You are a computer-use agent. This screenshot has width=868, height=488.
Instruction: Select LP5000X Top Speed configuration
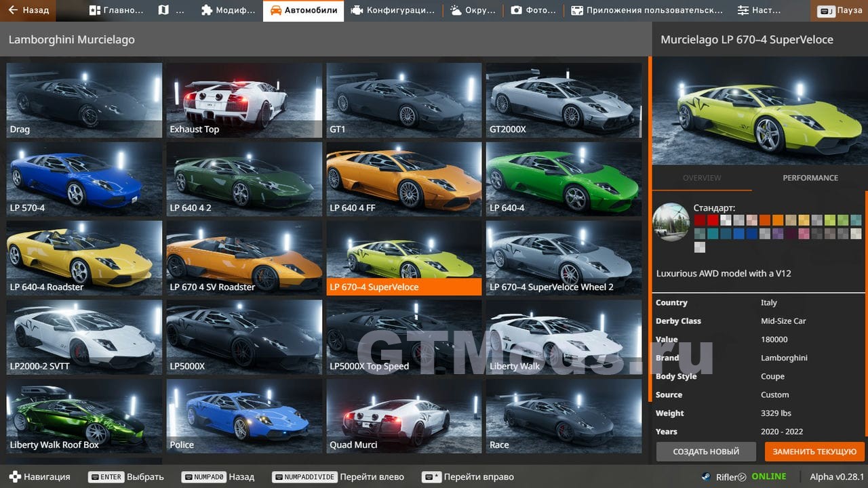(404, 337)
